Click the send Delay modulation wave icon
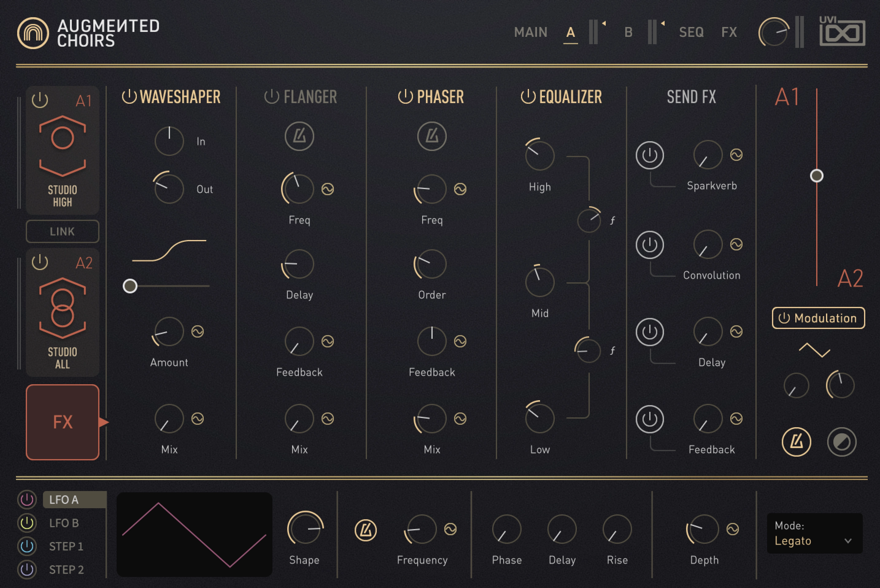 (736, 331)
